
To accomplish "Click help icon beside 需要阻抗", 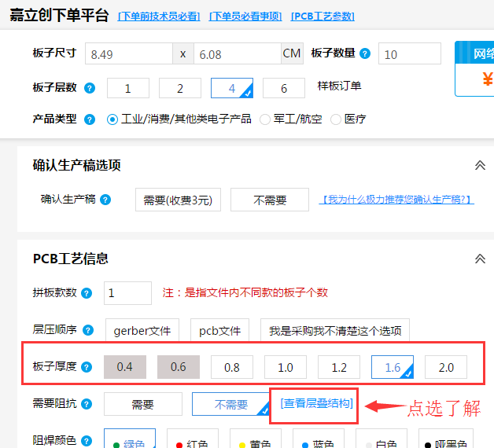I will tap(87, 404).
